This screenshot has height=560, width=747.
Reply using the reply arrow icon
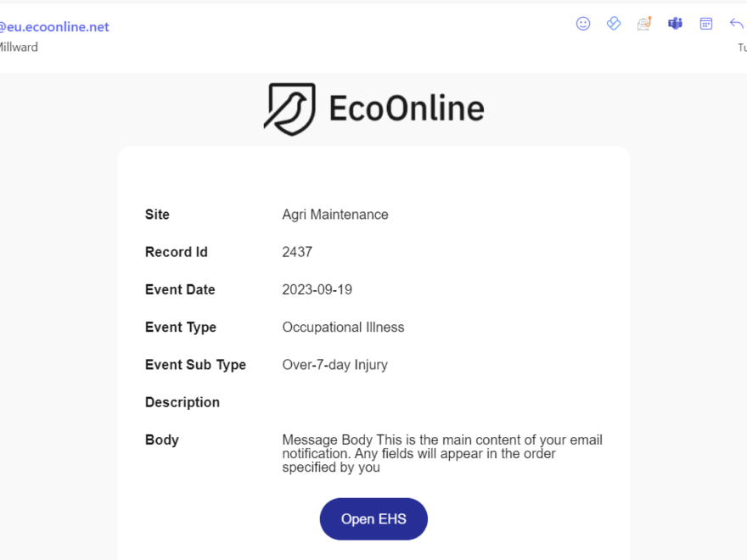(736, 24)
